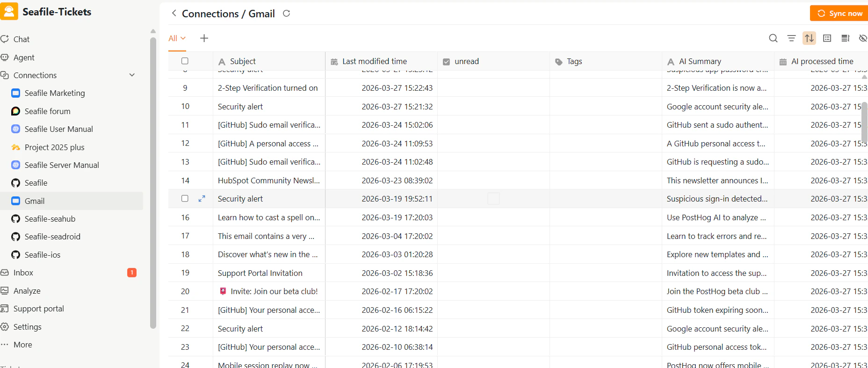Open Chat from the sidebar

(22, 39)
